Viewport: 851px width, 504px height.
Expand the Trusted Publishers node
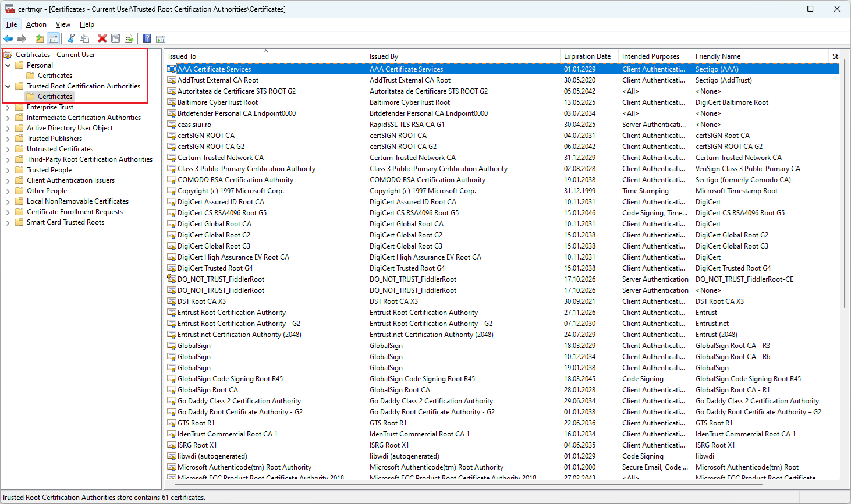click(8, 139)
